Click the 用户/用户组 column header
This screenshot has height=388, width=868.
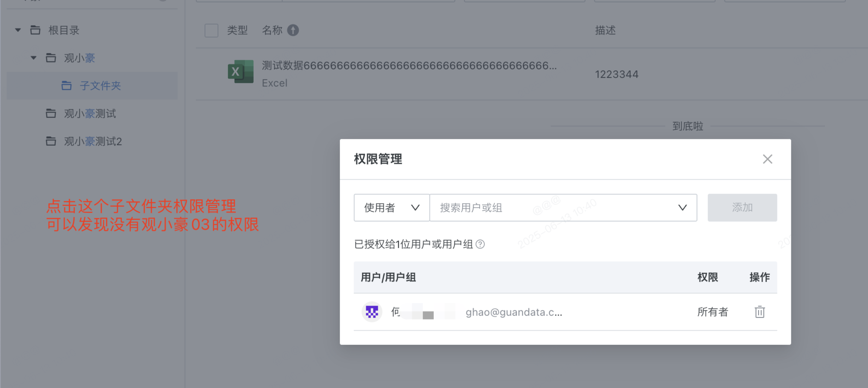[x=388, y=277]
